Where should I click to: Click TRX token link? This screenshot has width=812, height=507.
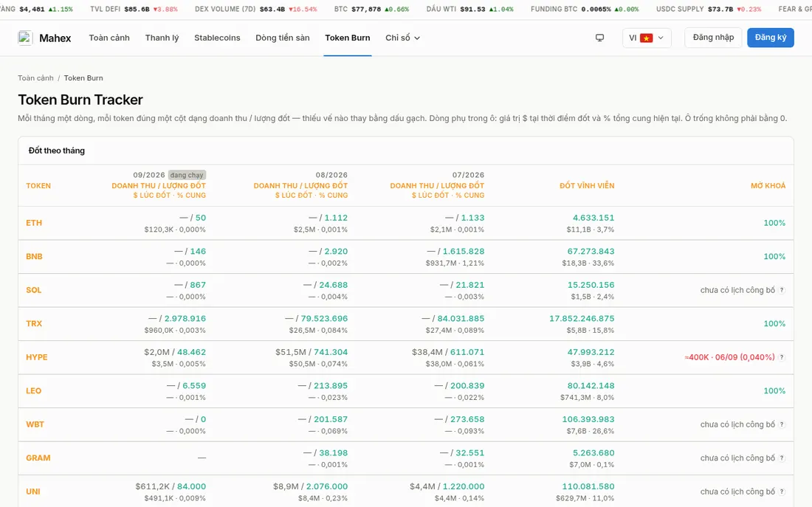coord(34,324)
